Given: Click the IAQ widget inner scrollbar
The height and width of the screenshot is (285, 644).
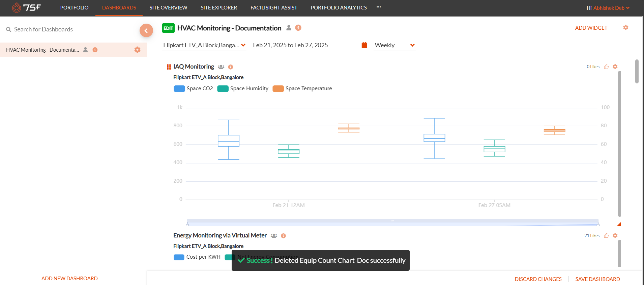Looking at the screenshot, I should pyautogui.click(x=619, y=144).
